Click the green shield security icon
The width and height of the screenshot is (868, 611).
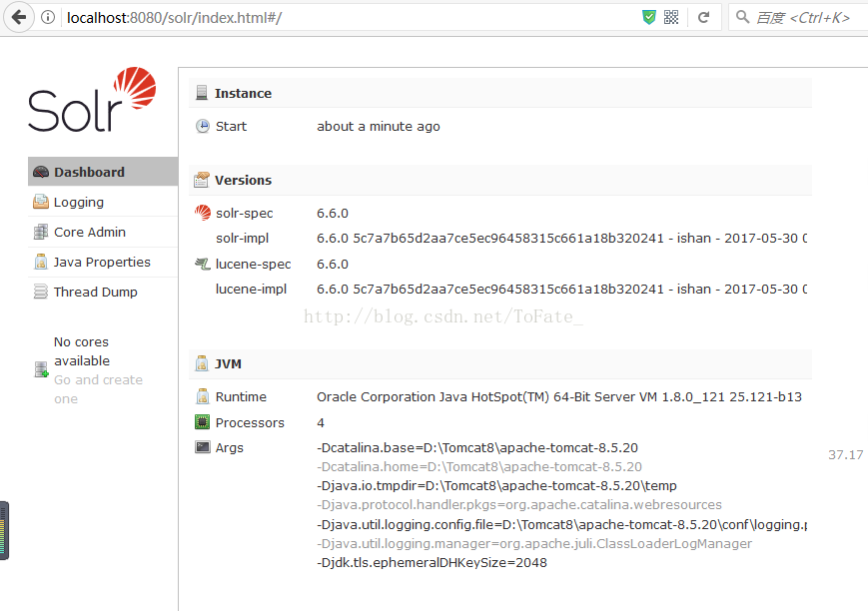click(x=649, y=17)
